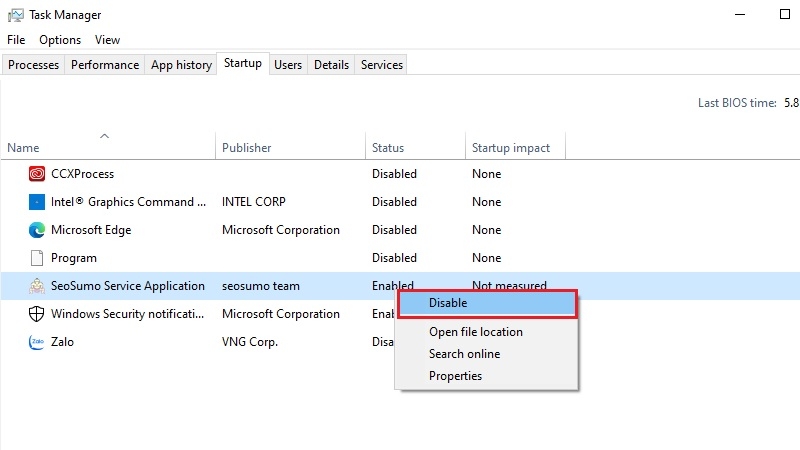Click Disabled status in Microsoft Edge row
This screenshot has height=450, width=800.
click(x=394, y=230)
